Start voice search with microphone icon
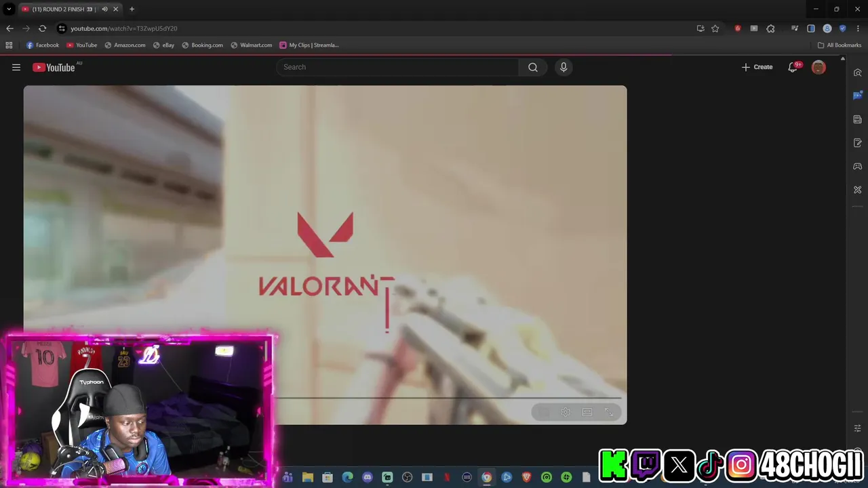Image resolution: width=868 pixels, height=488 pixels. pyautogui.click(x=563, y=67)
